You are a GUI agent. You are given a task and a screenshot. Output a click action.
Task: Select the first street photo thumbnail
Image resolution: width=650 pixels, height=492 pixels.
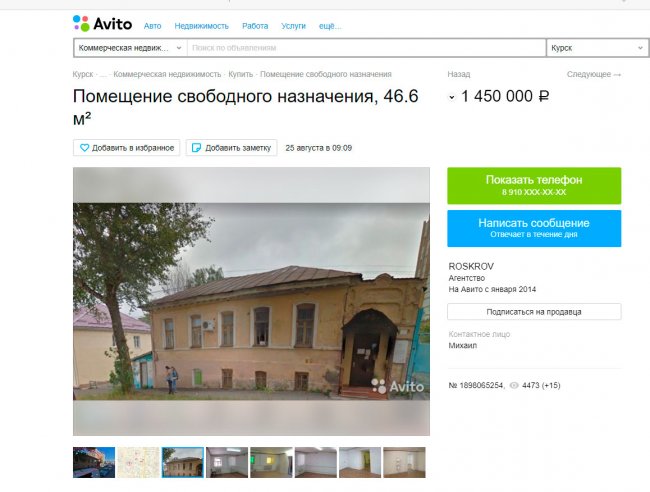94,462
